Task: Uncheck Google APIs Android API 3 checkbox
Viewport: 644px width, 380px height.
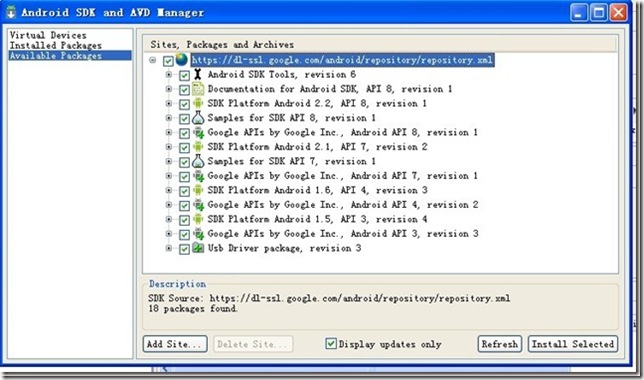Action: click(184, 235)
